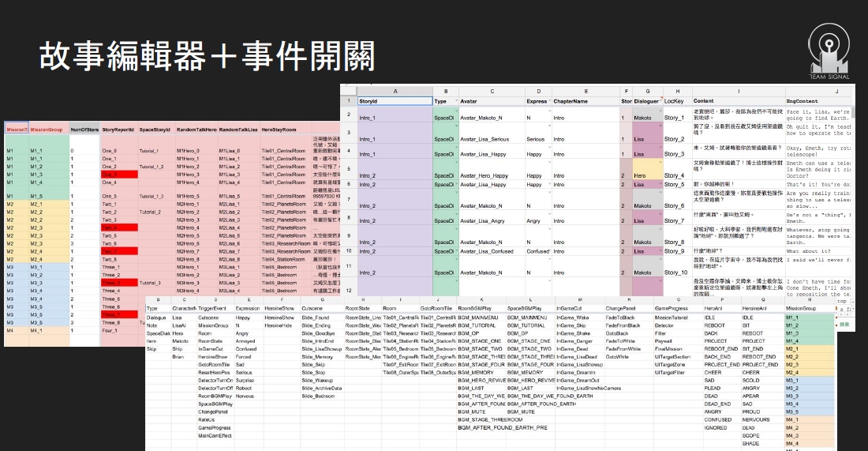Viewport: 868px width, 451px height.
Task: Click the HeroStayRoom column header
Action: 279,129
